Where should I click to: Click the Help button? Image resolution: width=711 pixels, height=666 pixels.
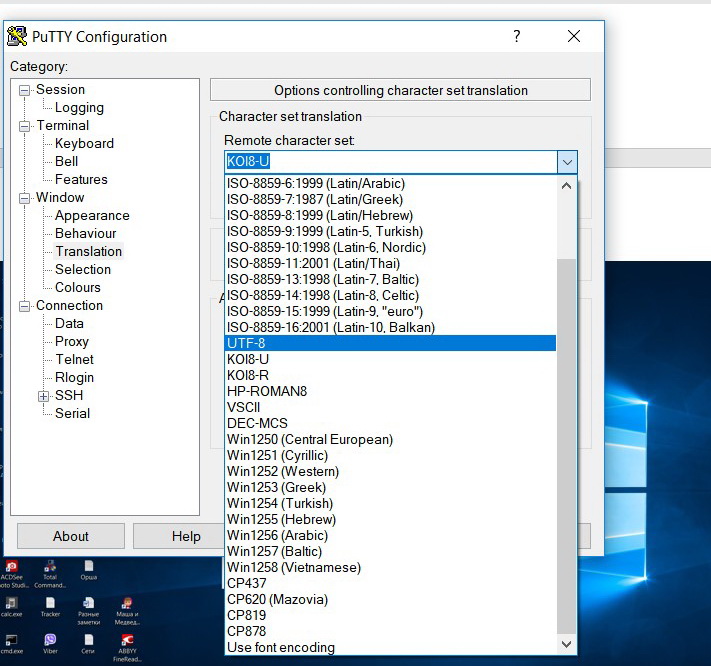coord(186,536)
